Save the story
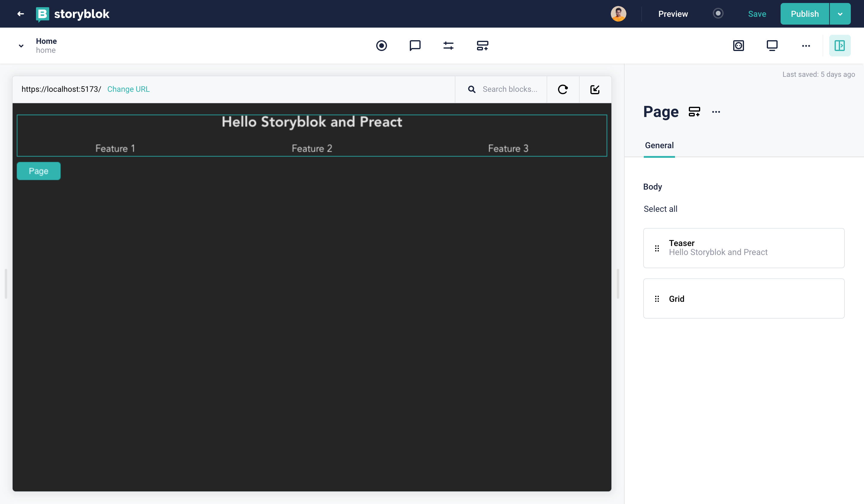Viewport: 864px width, 504px height. click(x=757, y=14)
